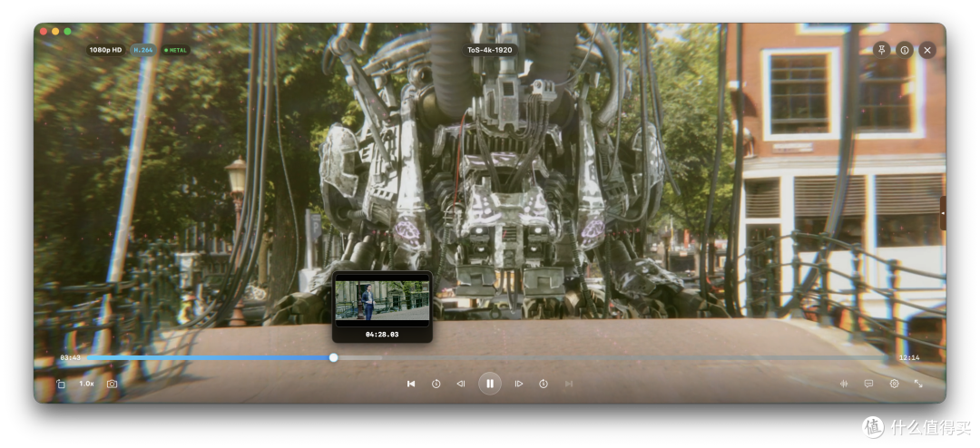The image size is (980, 448).
Task: Open the audio waveform settings
Action: point(844,384)
